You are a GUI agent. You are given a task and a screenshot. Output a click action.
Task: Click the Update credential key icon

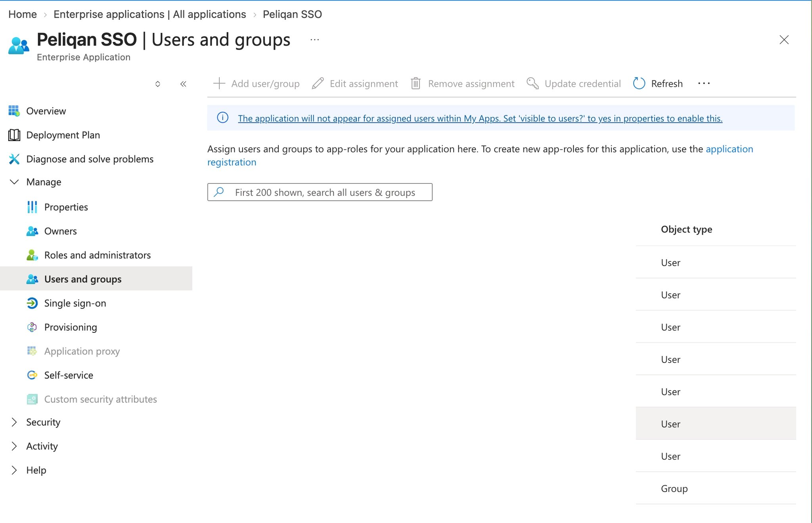click(532, 83)
